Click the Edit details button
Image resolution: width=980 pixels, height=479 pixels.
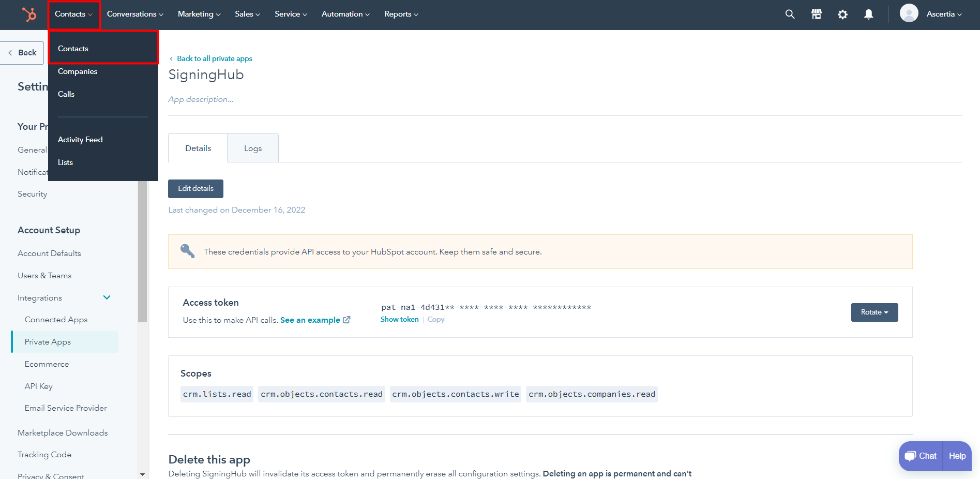(x=195, y=189)
